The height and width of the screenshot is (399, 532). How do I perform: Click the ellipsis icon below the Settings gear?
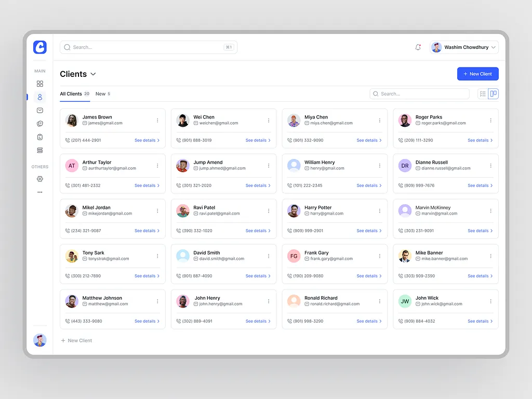click(40, 191)
